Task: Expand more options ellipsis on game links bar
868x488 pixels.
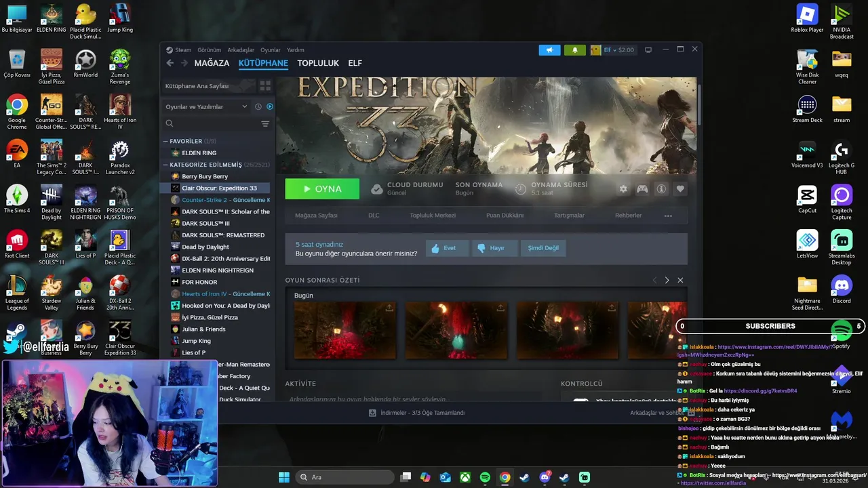Action: 668,216
